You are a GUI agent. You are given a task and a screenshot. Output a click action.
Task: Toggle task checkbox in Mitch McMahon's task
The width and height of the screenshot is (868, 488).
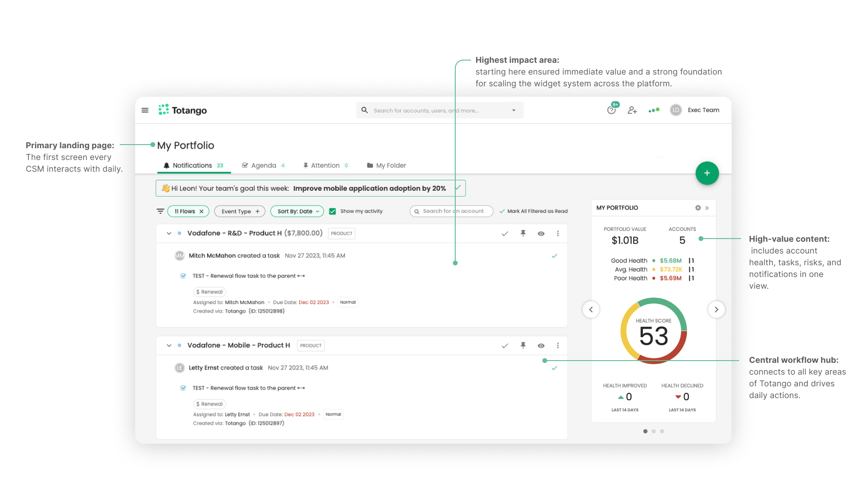pos(183,276)
